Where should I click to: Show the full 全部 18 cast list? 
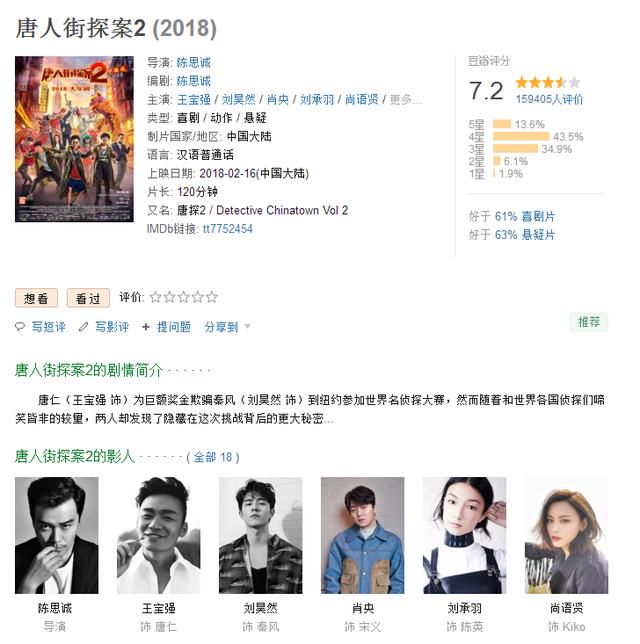tap(212, 457)
